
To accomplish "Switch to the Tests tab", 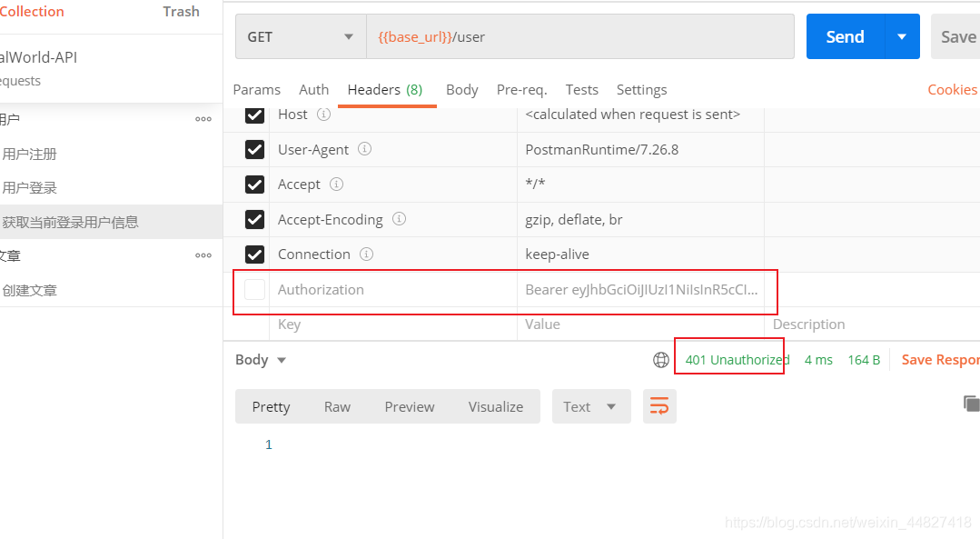I will pyautogui.click(x=582, y=90).
